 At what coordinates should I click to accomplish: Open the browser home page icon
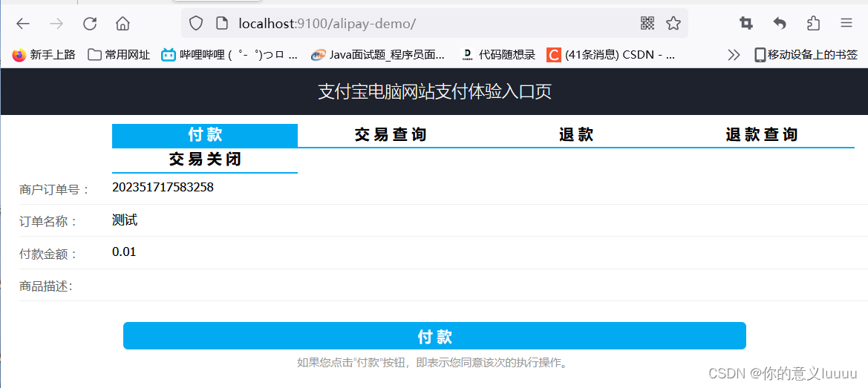point(123,23)
